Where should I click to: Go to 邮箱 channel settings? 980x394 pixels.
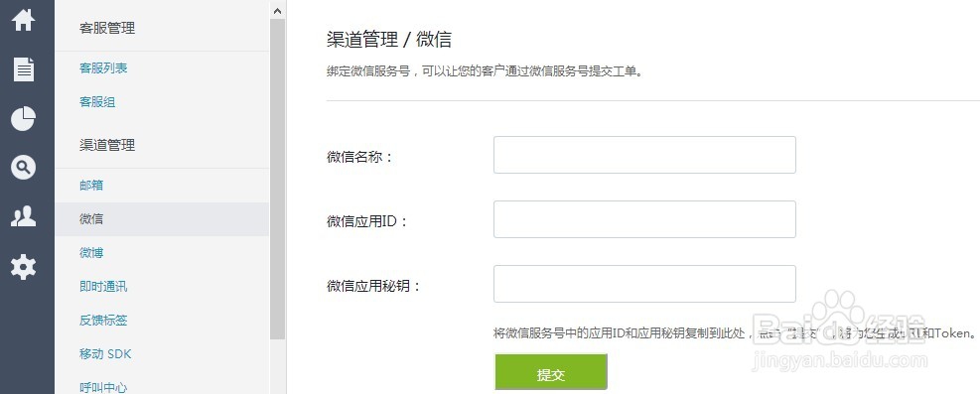point(91,186)
